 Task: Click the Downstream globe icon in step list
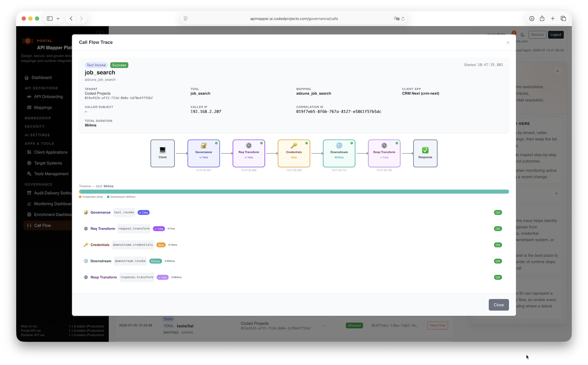[86, 261]
